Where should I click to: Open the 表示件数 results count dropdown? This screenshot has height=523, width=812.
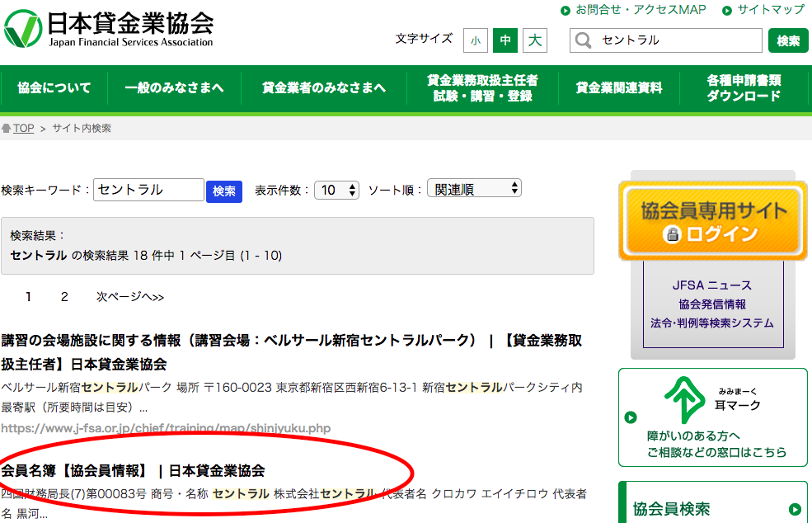[338, 190]
